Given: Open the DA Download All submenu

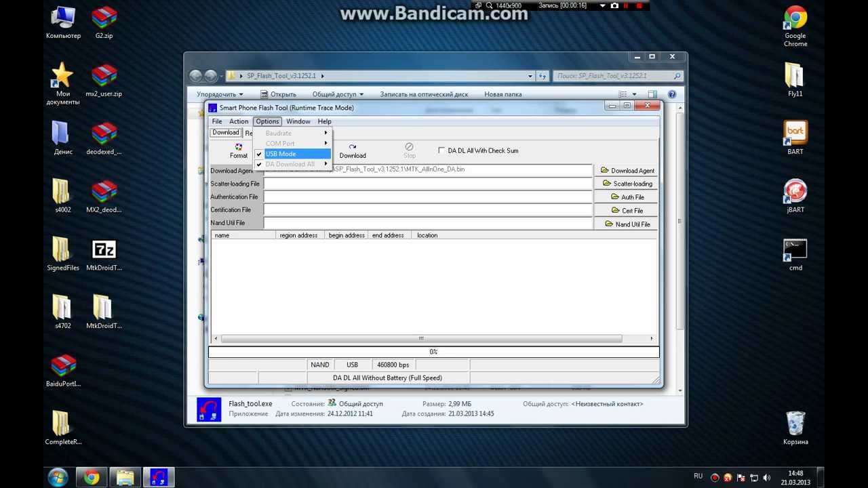Looking at the screenshot, I should point(293,164).
